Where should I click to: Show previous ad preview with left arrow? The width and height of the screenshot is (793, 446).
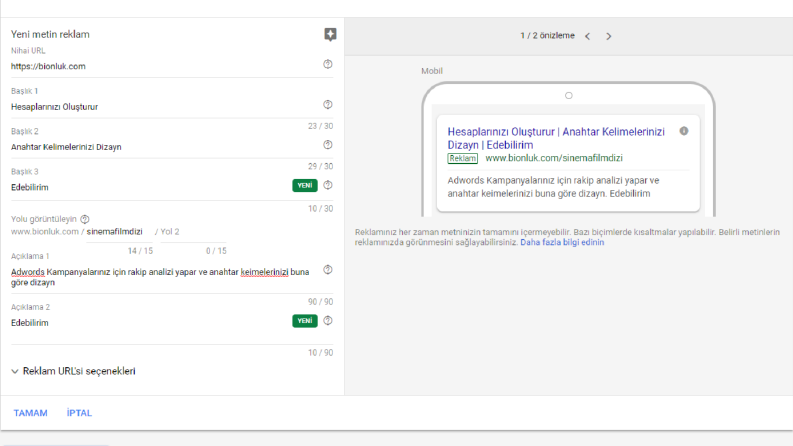(x=588, y=36)
